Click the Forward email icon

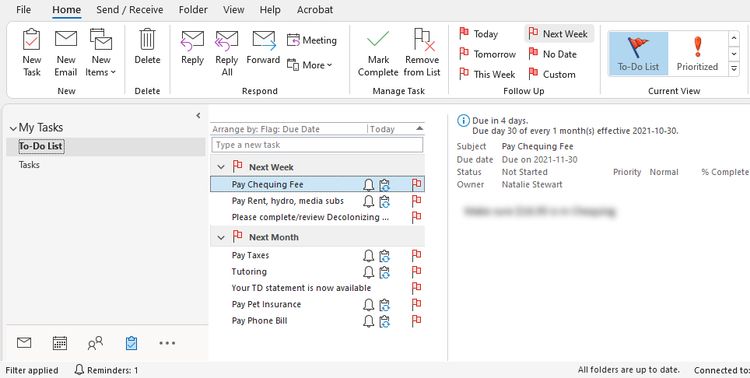coord(264,40)
